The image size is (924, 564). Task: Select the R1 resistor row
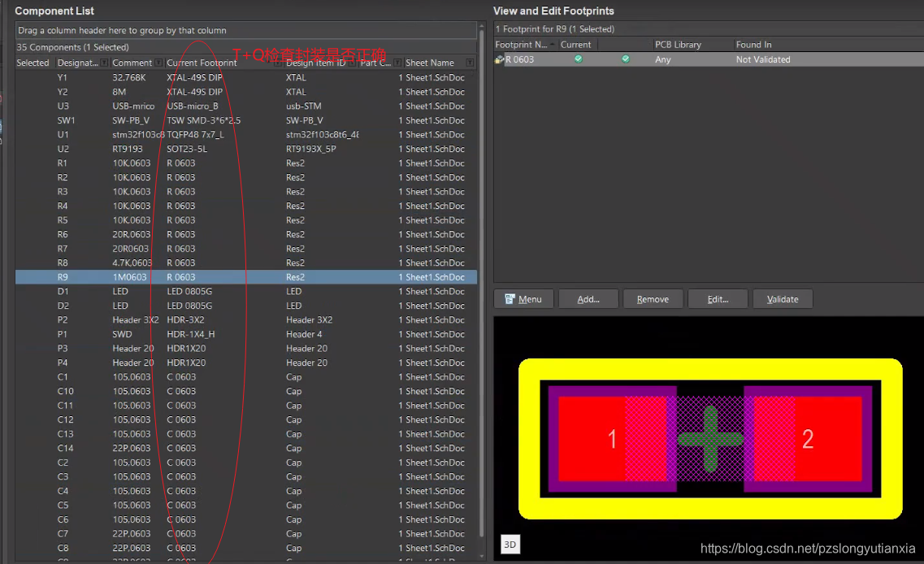245,163
